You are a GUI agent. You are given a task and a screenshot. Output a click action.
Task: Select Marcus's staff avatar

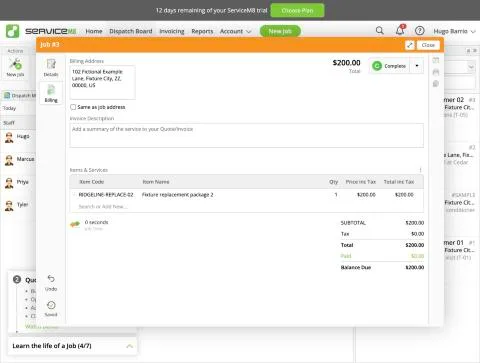[9, 160]
